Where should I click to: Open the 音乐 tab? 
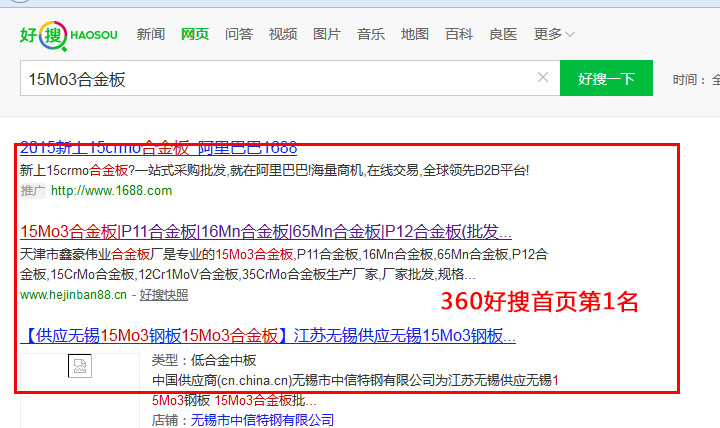pos(371,34)
